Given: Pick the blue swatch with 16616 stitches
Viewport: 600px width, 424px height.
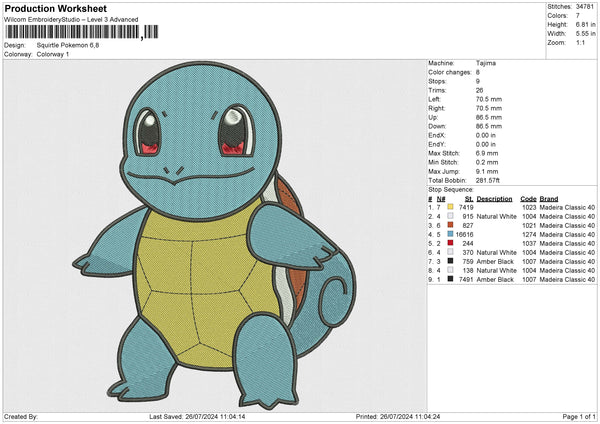Looking at the screenshot, I should pyautogui.click(x=451, y=234).
